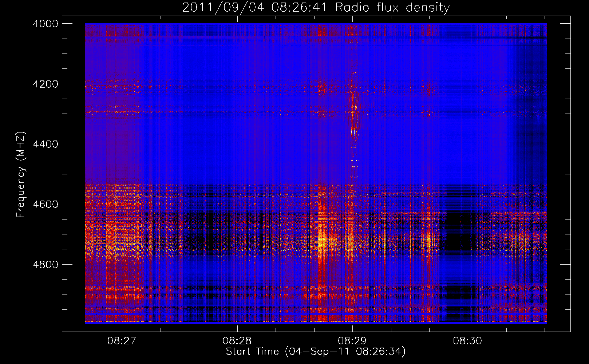The width and height of the screenshot is (589, 364).
Task: Click the "Start Time (04-Sep-11 08:26:34)" axis label
Action: click(x=316, y=352)
